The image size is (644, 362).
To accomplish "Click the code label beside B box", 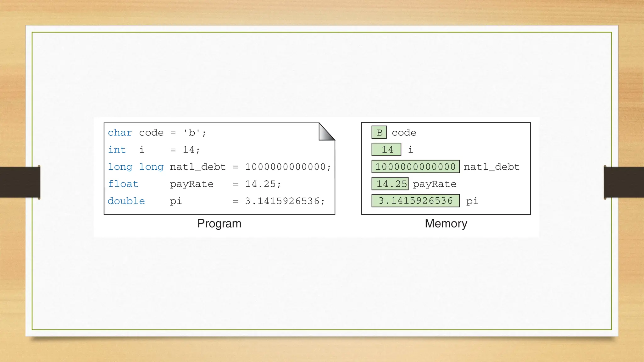I will coord(404,133).
